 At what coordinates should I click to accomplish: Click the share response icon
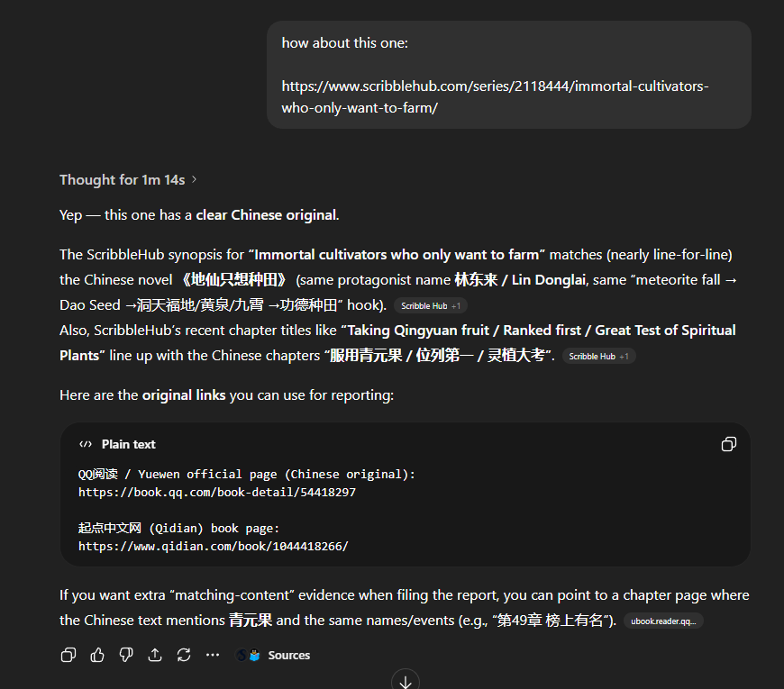click(155, 655)
